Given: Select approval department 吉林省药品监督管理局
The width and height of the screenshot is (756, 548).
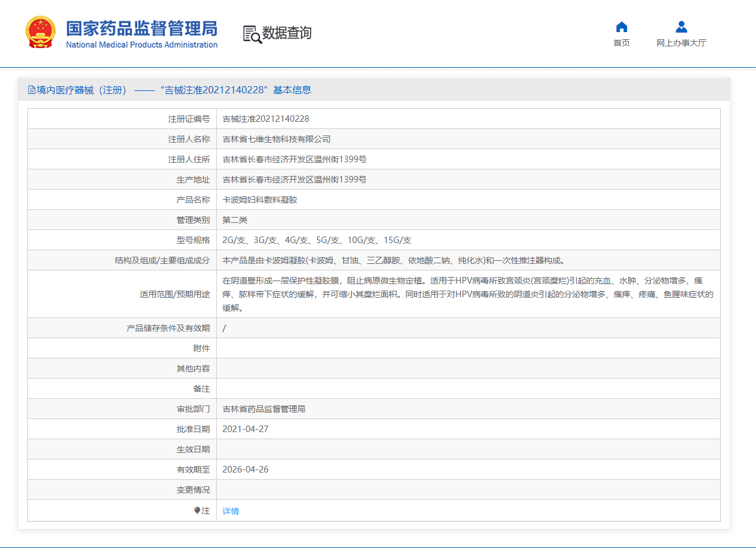Looking at the screenshot, I should tap(264, 409).
